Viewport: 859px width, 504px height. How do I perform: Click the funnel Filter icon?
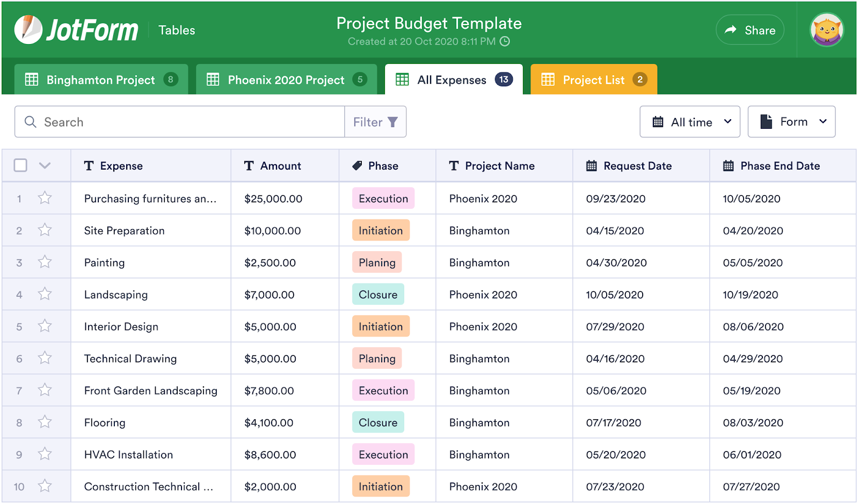(392, 122)
